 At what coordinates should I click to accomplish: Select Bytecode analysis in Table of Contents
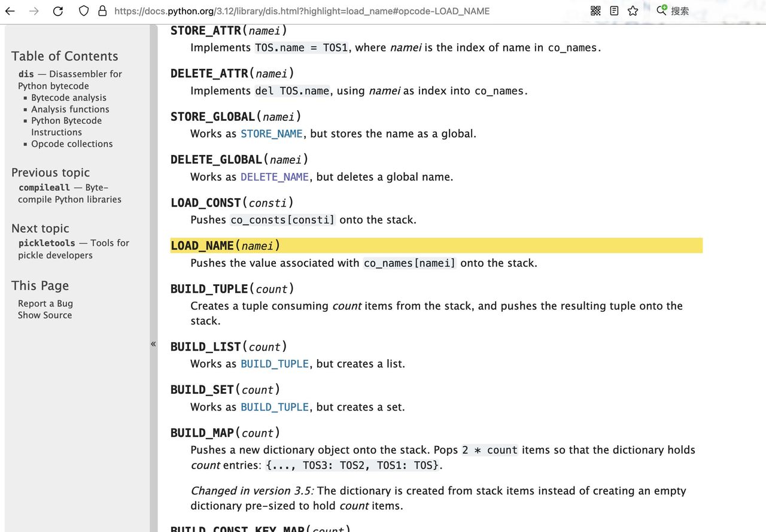tap(68, 97)
